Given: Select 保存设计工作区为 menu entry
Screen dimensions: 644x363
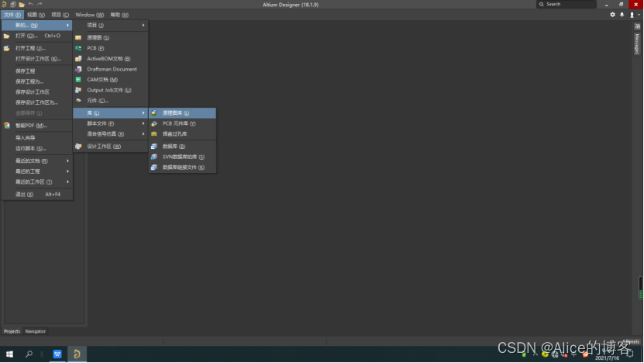Looking at the screenshot, I should [37, 102].
